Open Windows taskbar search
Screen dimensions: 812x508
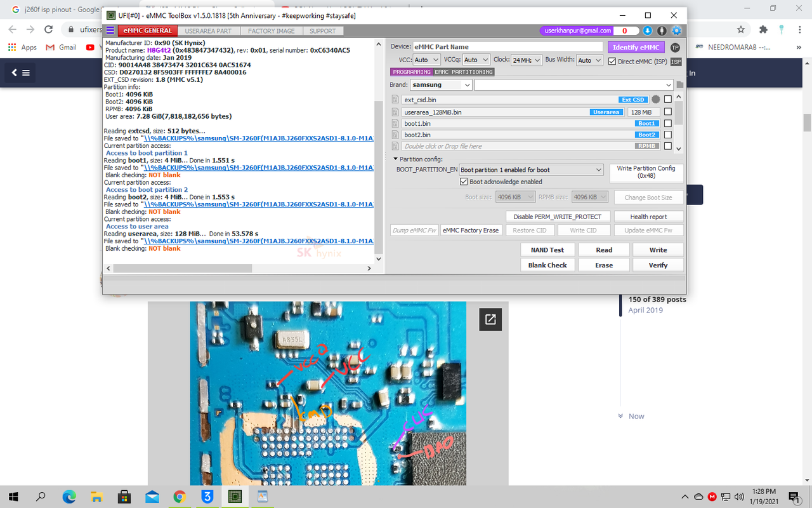click(x=41, y=496)
